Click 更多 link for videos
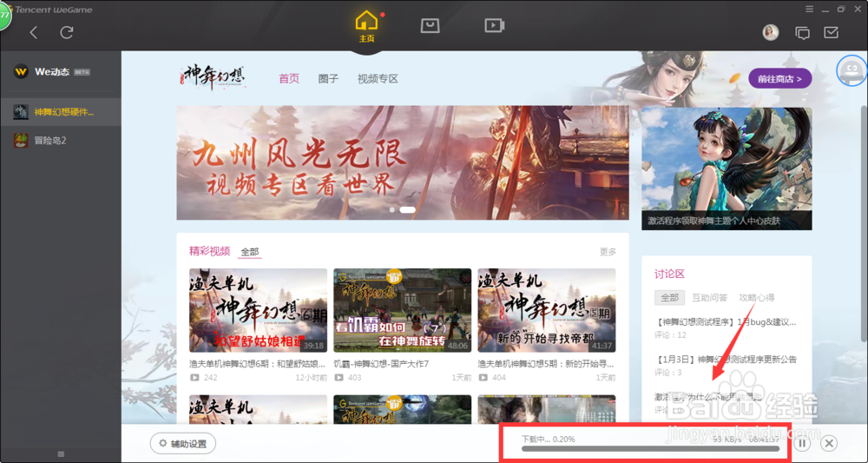This screenshot has height=463, width=868. tap(608, 252)
